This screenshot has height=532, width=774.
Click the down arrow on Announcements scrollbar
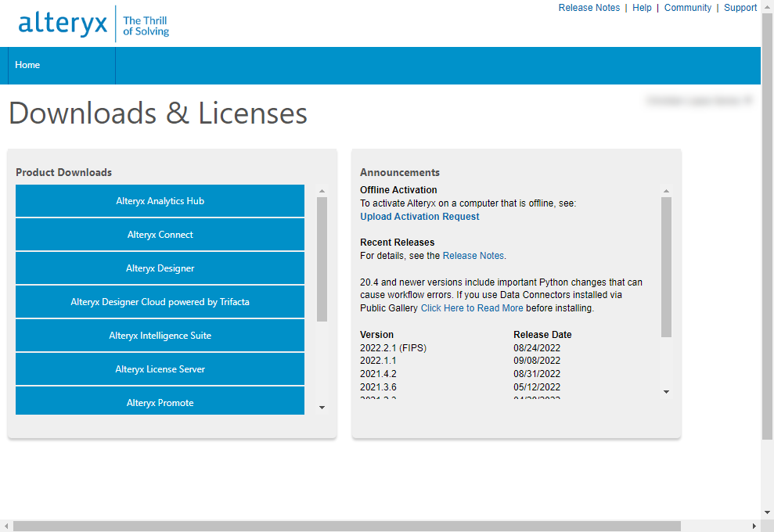666,391
